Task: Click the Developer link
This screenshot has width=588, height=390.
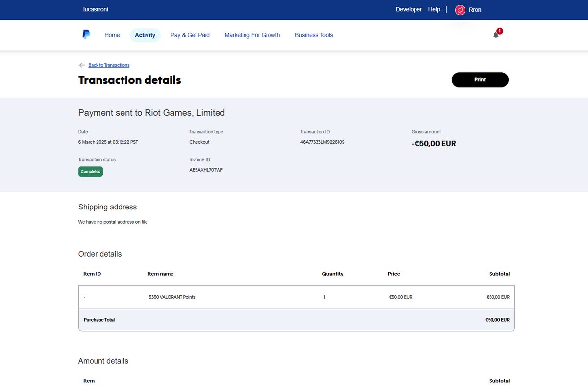Action: (x=409, y=9)
